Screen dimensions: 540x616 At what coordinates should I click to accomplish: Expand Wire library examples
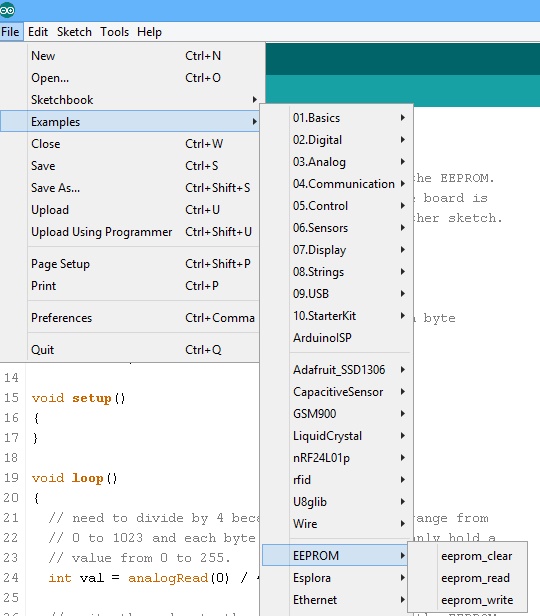tap(337, 524)
